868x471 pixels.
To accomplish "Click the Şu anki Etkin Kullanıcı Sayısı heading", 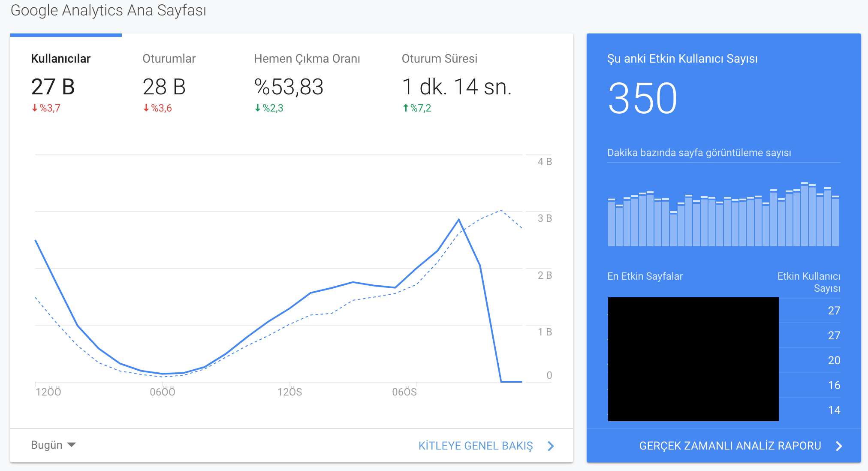I will [682, 58].
